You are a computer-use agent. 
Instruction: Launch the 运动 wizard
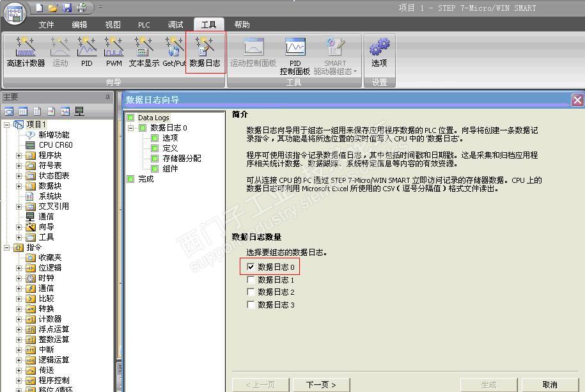[x=60, y=52]
